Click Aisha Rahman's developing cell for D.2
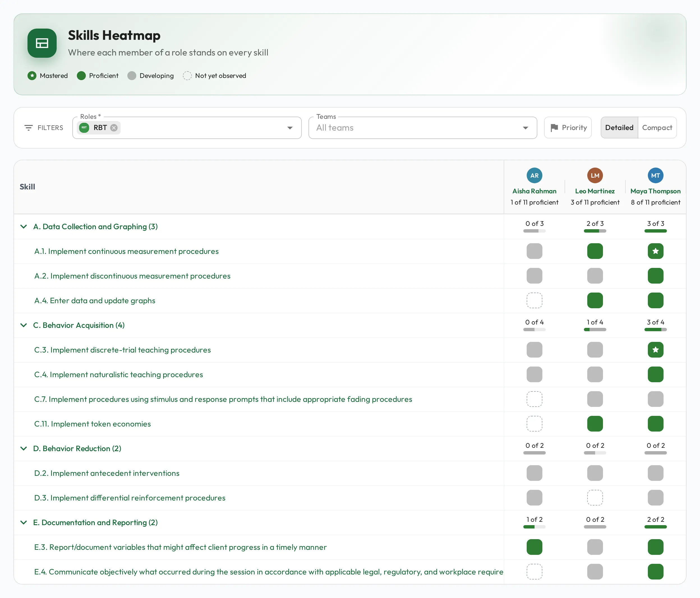 [x=535, y=473]
